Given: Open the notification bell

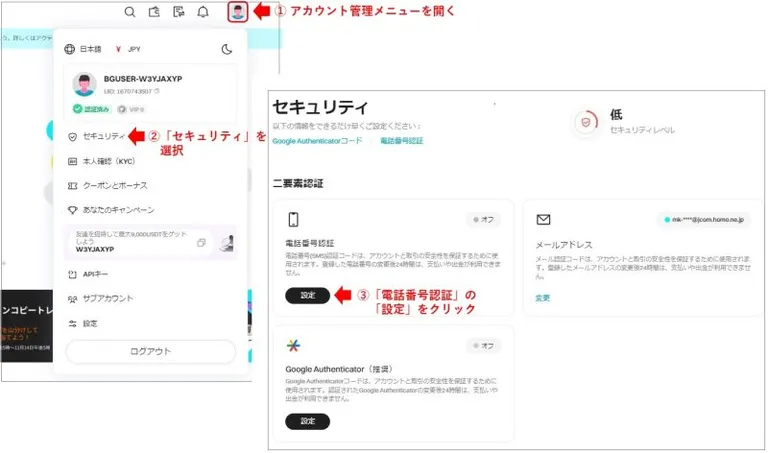Looking at the screenshot, I should tap(203, 12).
